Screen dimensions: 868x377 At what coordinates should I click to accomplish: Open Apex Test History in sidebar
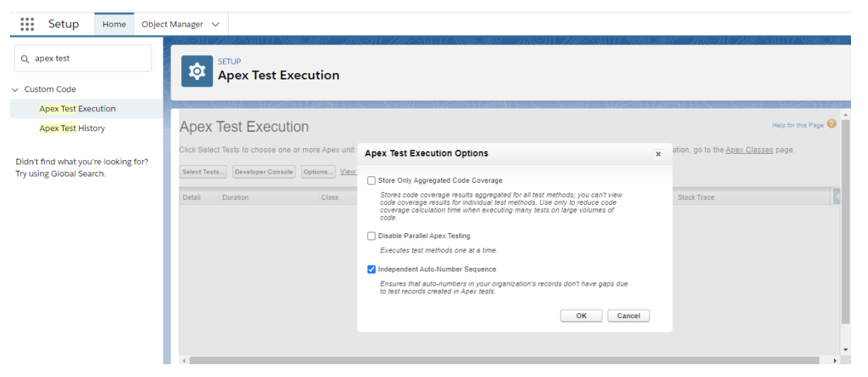coord(72,128)
